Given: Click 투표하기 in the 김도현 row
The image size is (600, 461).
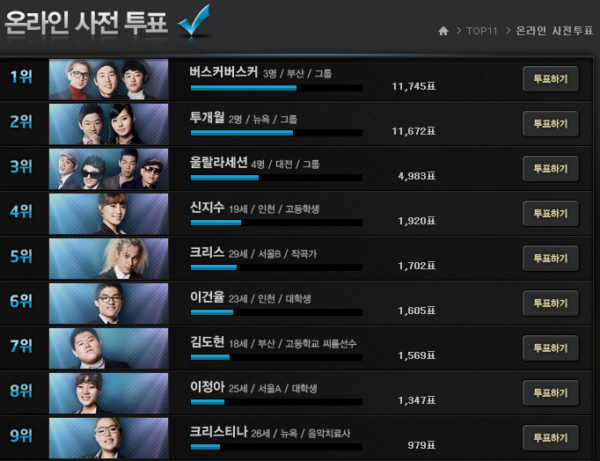Looking at the screenshot, I should click(551, 348).
